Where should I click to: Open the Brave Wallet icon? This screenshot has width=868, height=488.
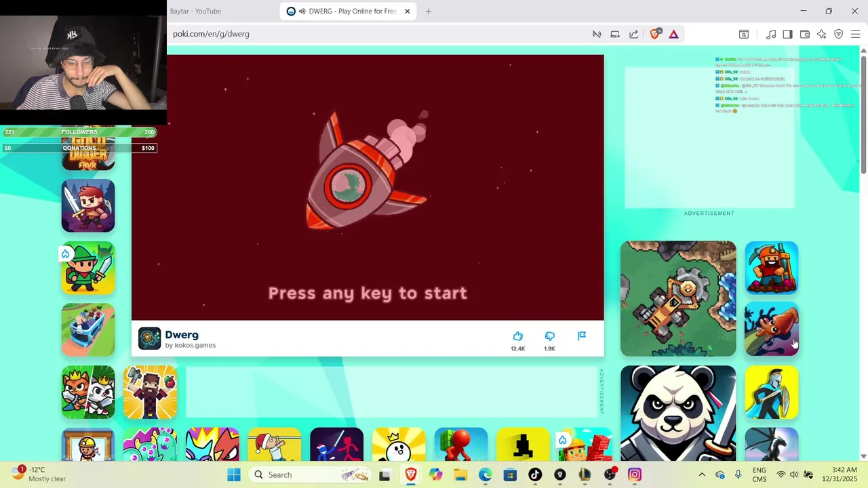[x=805, y=34]
